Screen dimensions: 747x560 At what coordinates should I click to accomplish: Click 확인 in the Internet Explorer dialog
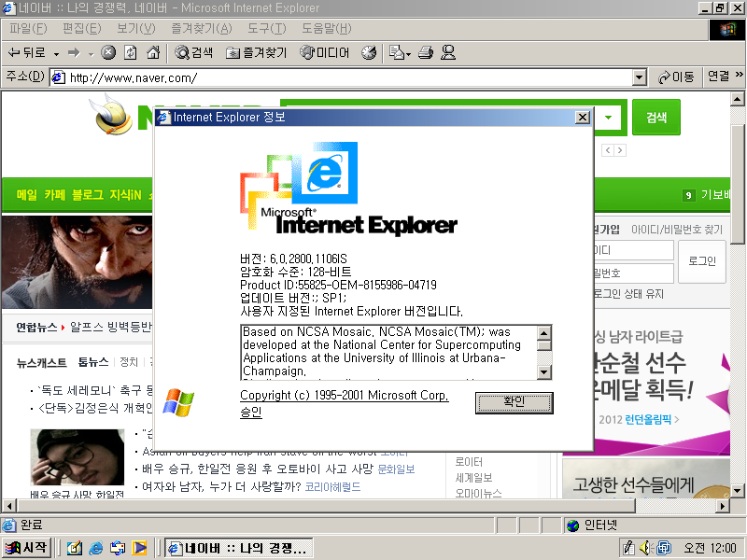click(x=514, y=403)
